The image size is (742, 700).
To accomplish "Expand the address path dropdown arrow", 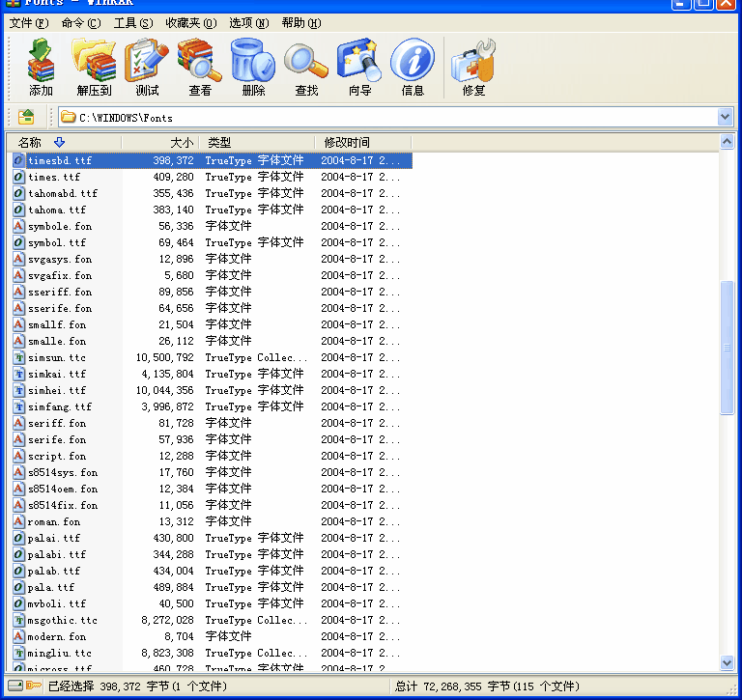I will point(725,117).
